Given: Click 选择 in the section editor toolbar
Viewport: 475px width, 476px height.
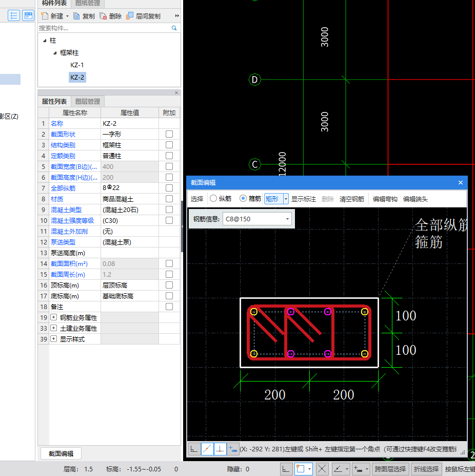Looking at the screenshot, I should tap(197, 199).
